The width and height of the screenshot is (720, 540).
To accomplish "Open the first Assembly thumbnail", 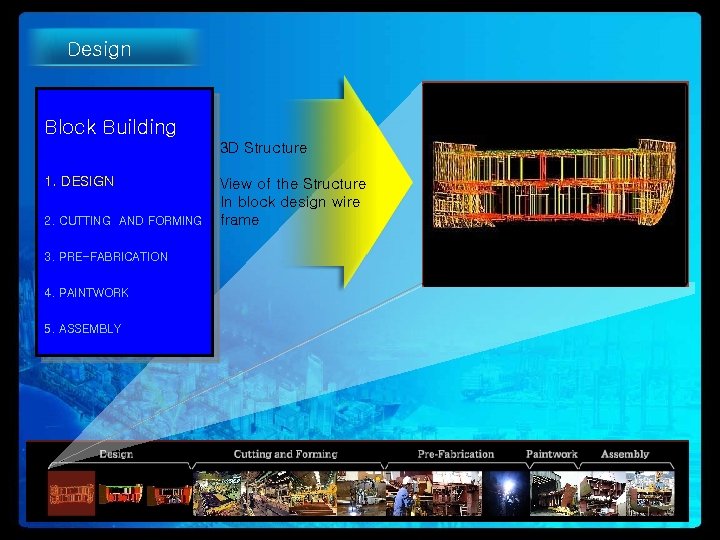I will point(602,494).
